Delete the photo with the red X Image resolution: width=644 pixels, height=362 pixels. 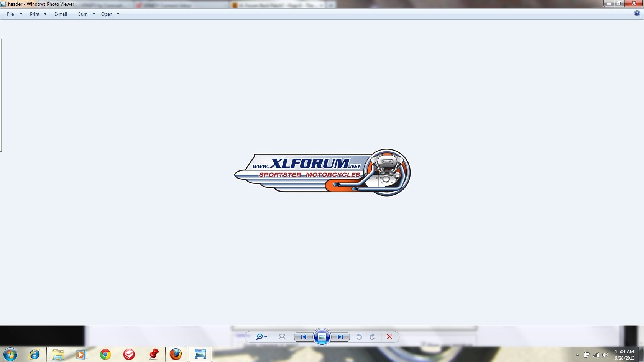click(389, 337)
